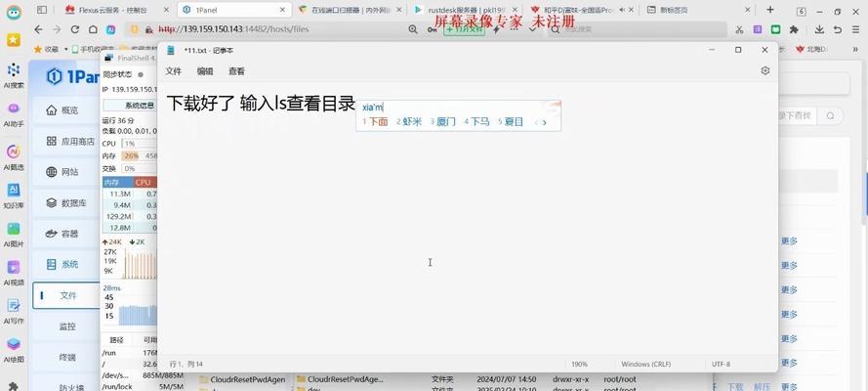868x391 pixels.
Task: Click the undo restore-tab arrow in browser toolbar
Action: coord(838,29)
